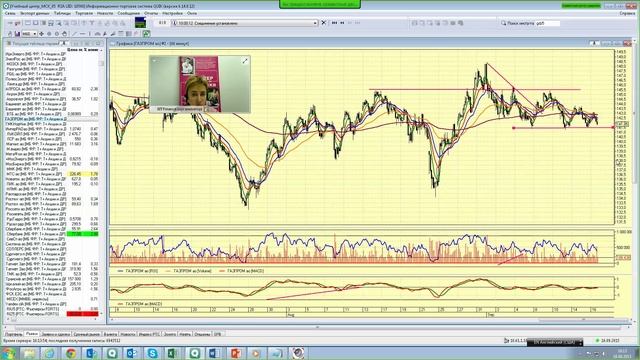Screen dimensions: 640x360
Task: Click the main window horizontal scrollbar
Action: pyautogui.click(x=318, y=327)
